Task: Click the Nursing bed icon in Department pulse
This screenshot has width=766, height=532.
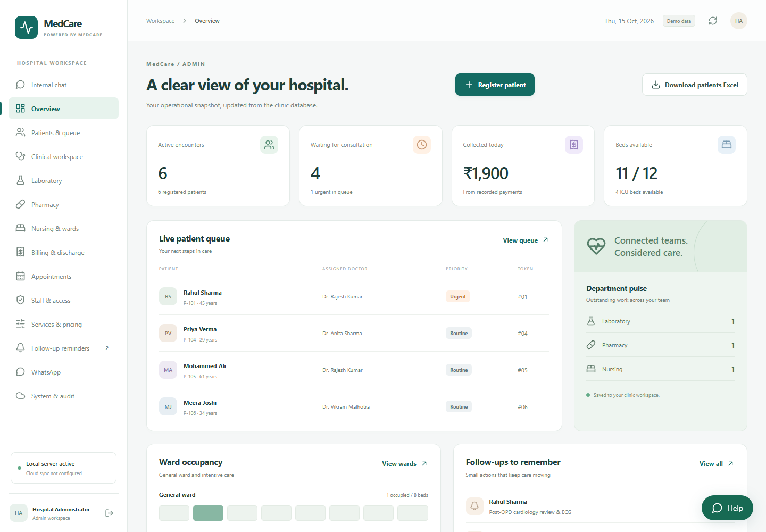Action: (x=591, y=369)
